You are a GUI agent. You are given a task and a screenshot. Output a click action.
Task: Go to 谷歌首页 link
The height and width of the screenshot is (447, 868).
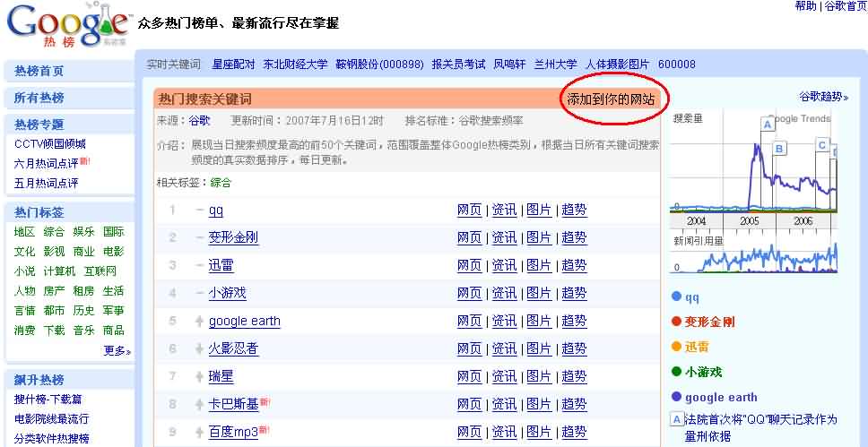846,6
